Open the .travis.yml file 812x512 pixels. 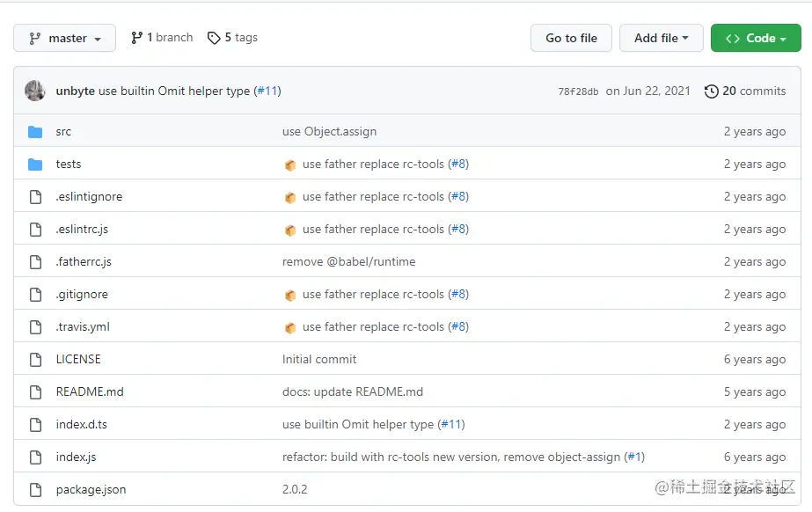coord(83,327)
